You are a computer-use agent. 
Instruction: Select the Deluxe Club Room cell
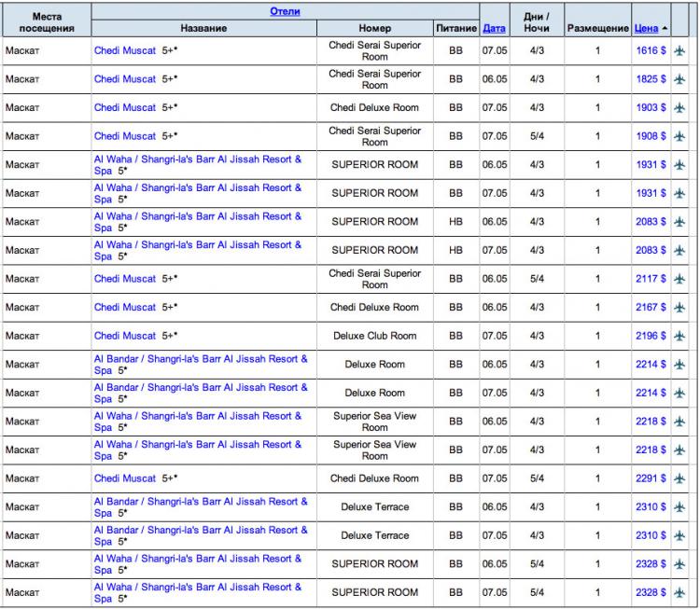[374, 336]
